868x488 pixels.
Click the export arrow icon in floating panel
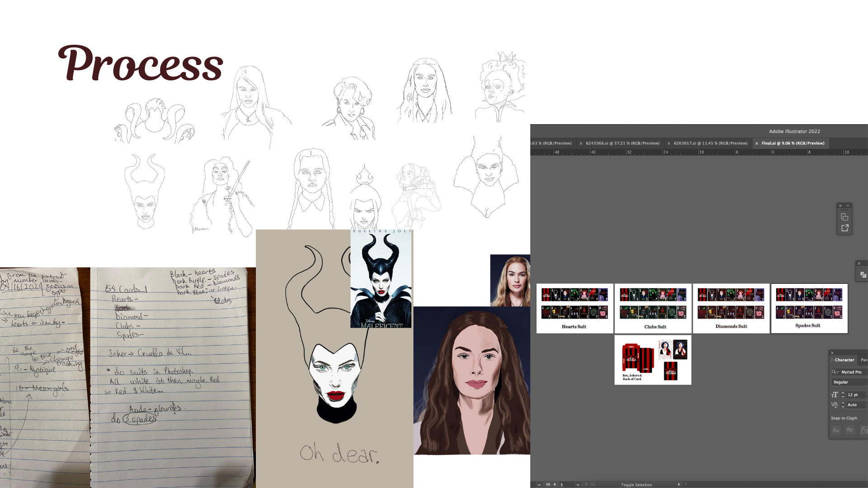tap(844, 228)
